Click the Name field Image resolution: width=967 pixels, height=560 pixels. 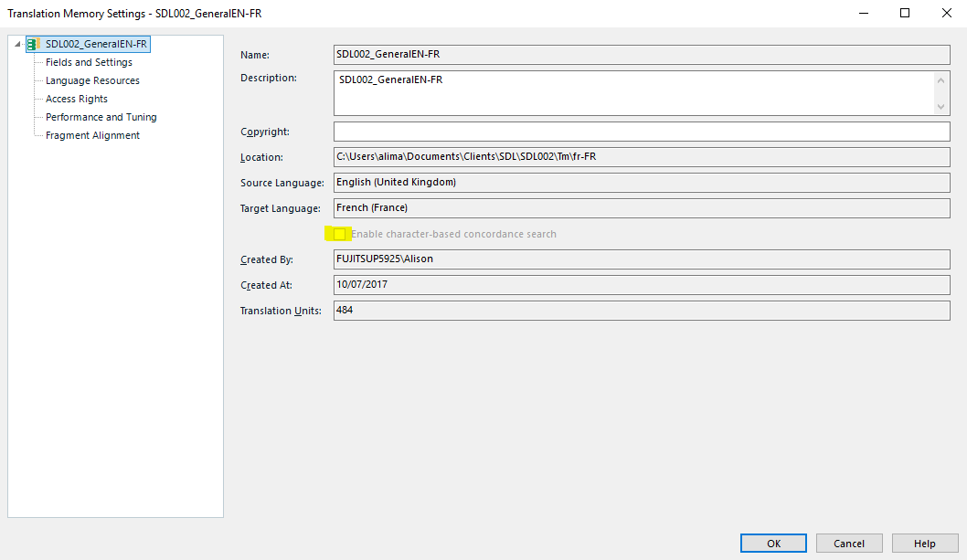click(x=642, y=55)
